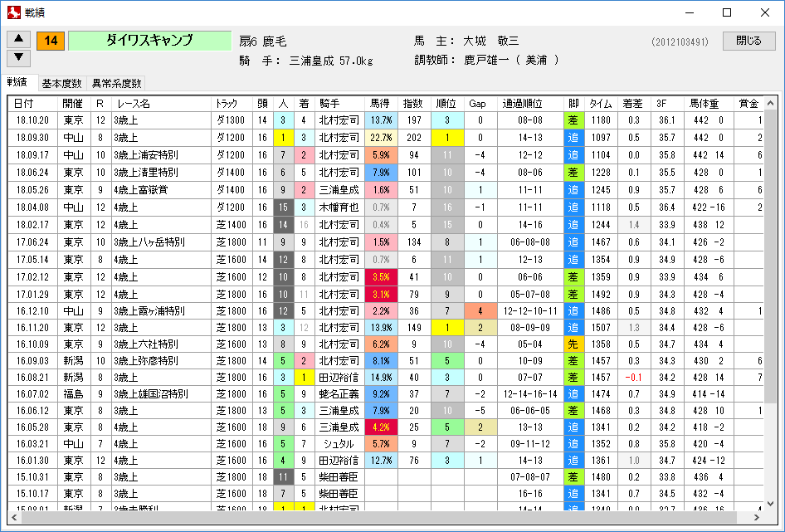Click the 13.7% 馬得 cell

tap(381, 120)
